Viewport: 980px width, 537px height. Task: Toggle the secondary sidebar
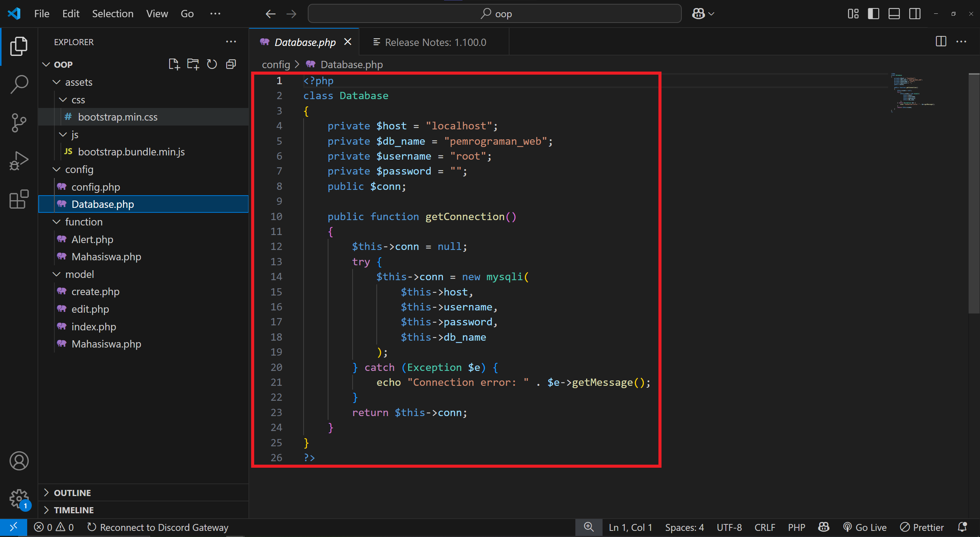[x=915, y=13]
